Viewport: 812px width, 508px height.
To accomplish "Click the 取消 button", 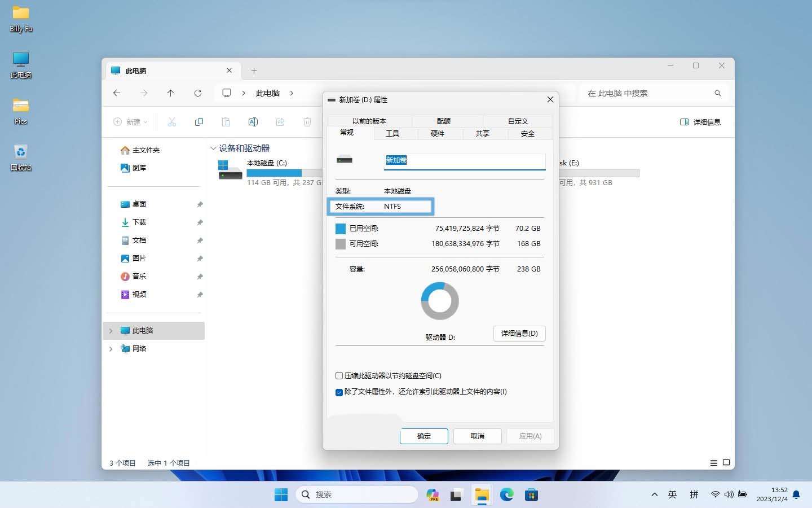I will [x=478, y=436].
